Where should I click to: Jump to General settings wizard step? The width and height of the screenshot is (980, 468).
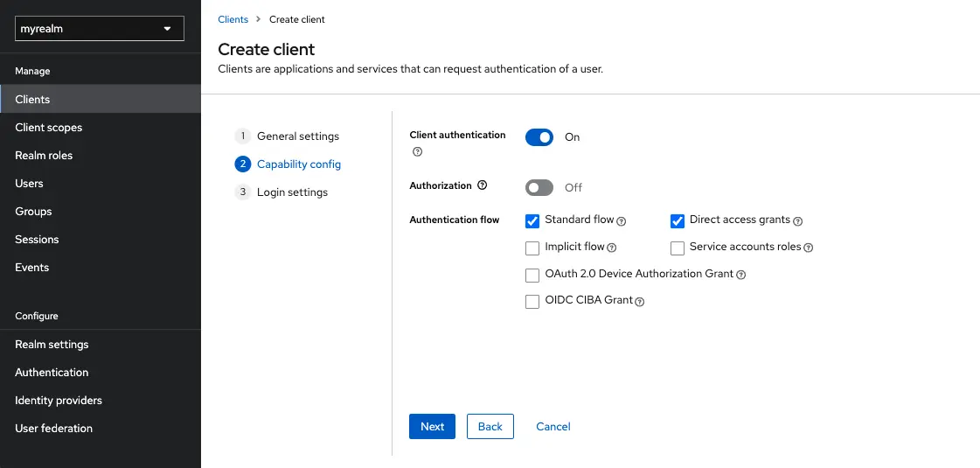pyautogui.click(x=287, y=136)
